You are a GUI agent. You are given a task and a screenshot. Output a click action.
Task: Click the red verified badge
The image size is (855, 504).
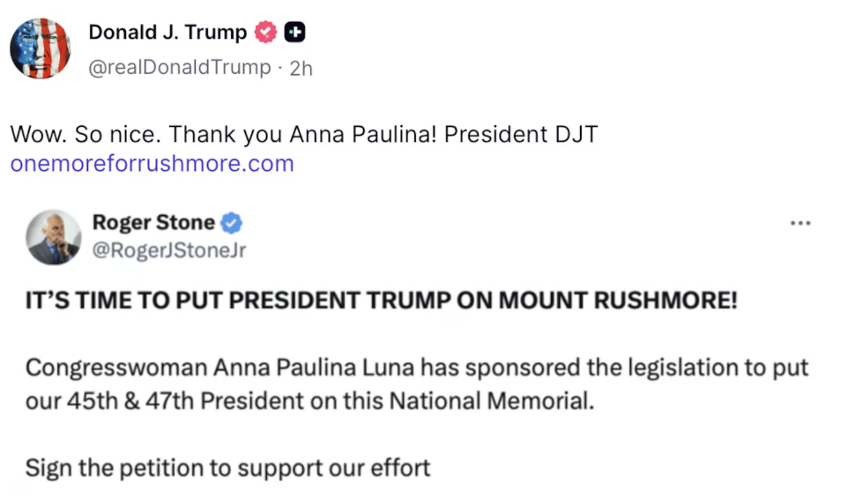[x=266, y=33]
